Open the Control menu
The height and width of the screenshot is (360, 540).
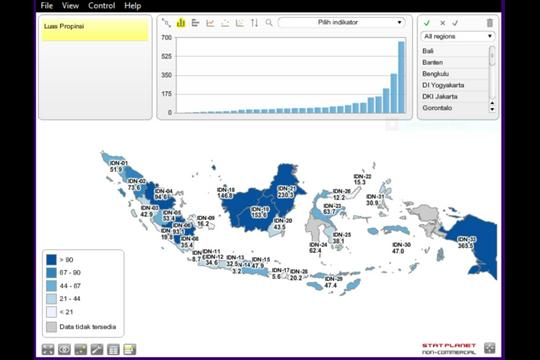tap(101, 6)
